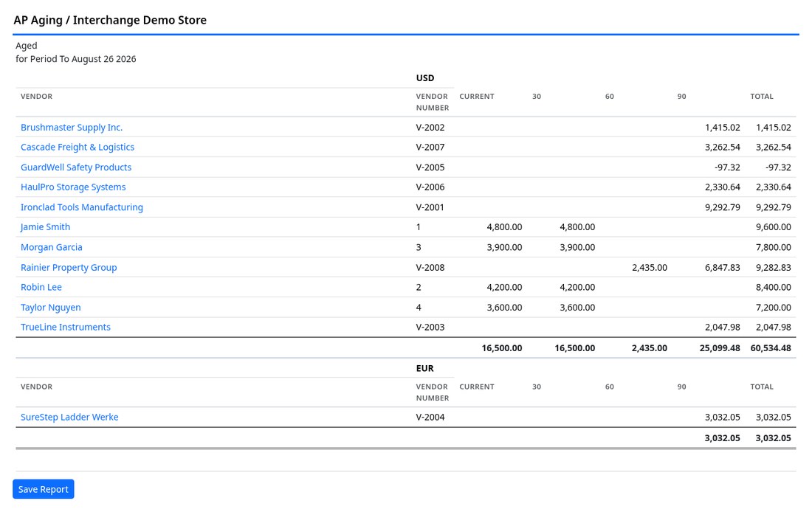Click Robin Lee's current amount 4,200.00

coord(504,287)
